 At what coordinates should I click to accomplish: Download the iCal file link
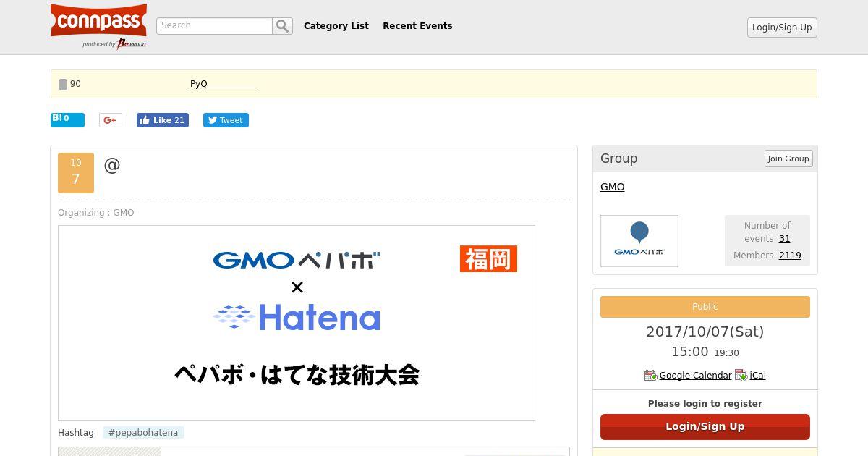click(x=758, y=376)
